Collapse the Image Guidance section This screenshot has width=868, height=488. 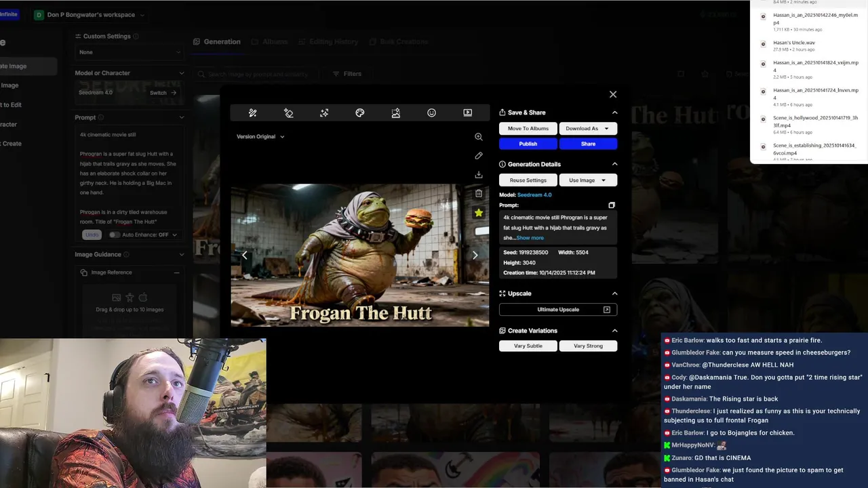[x=181, y=255]
